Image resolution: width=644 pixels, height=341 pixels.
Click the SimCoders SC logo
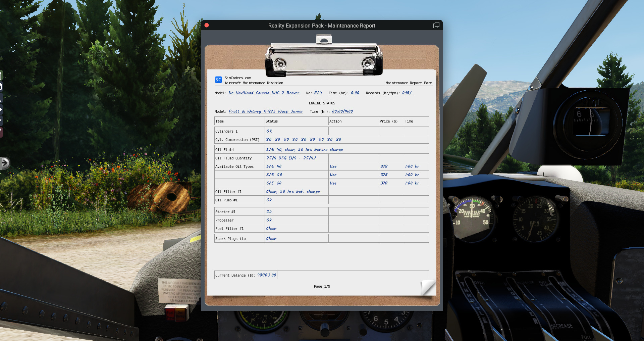pyautogui.click(x=218, y=80)
